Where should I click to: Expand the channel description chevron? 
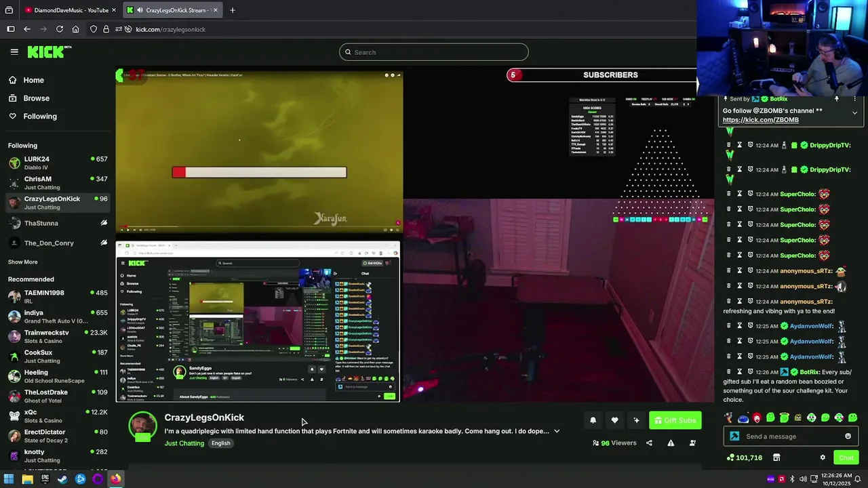(557, 431)
